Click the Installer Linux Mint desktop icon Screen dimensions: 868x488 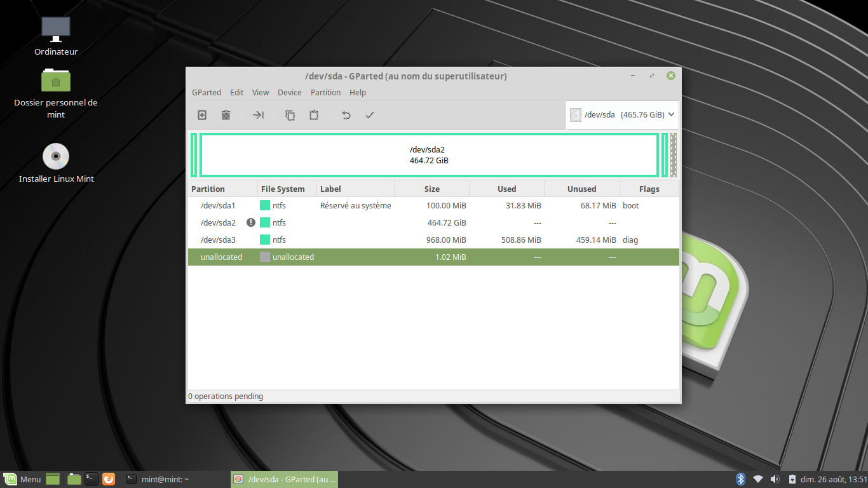[56, 163]
